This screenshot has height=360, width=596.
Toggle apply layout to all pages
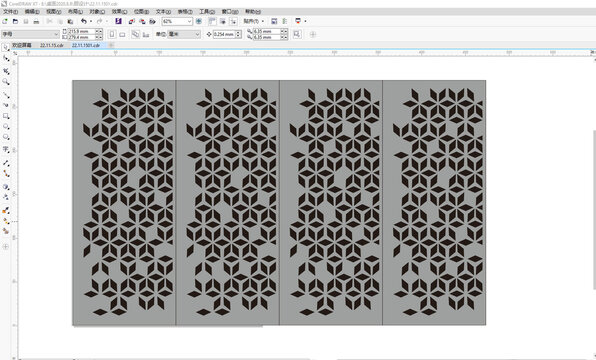135,34
